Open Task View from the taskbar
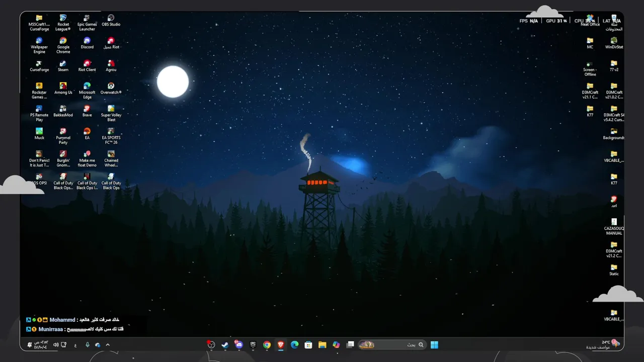The image size is (644, 362). 350,344
